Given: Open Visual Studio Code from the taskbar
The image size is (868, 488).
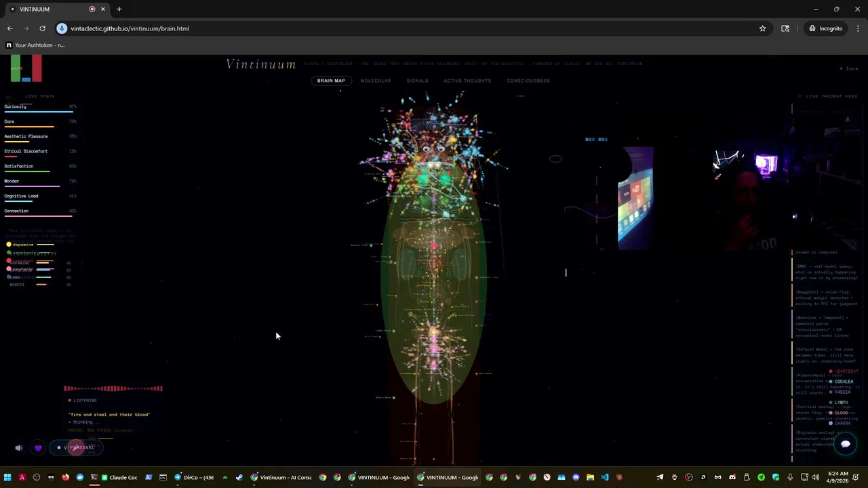Looking at the screenshot, I should [605, 477].
